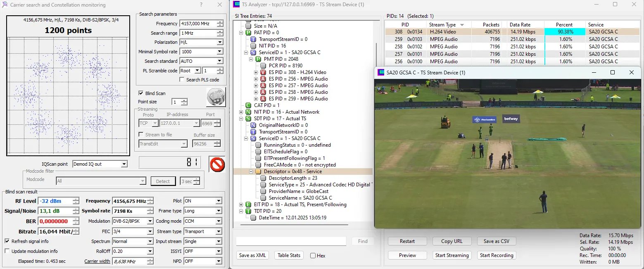This screenshot has width=644, height=269.
Task: Click the TDT PID 20 icon
Action: pos(248,211)
